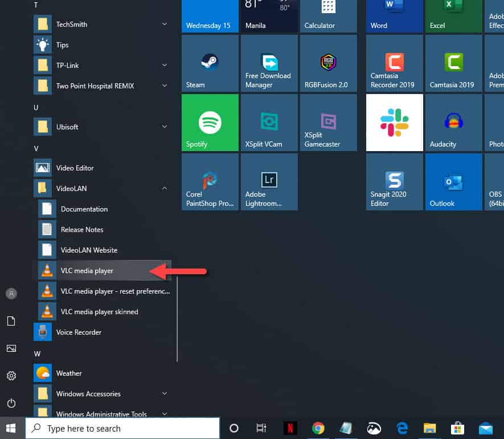Click the Type here to search box
Viewport: 504px width, 439px height.
tap(122, 428)
